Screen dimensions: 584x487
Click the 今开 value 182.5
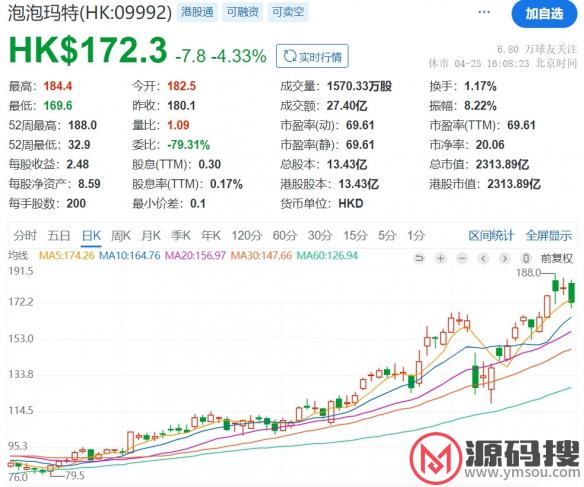[181, 86]
